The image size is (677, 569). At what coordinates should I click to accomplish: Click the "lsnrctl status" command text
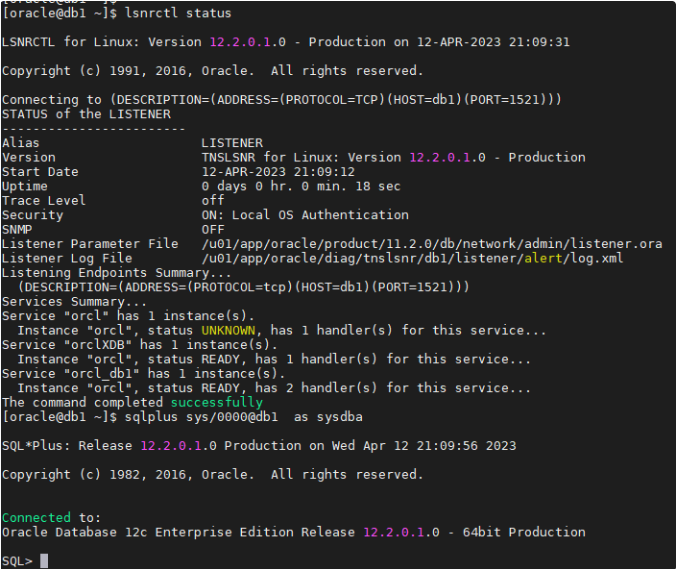(x=178, y=13)
